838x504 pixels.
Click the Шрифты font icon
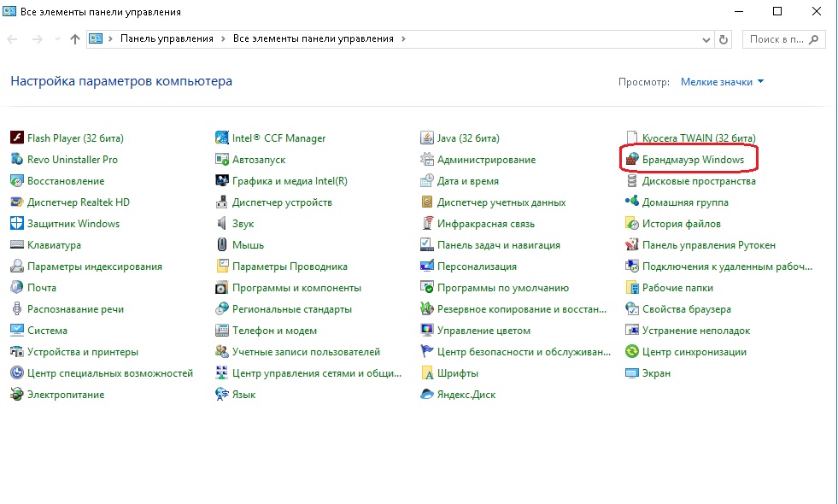tap(427, 373)
